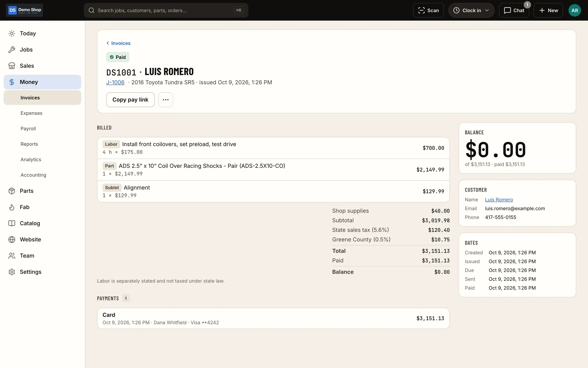Click the Money dollar icon
This screenshot has width=588, height=368.
(12, 82)
